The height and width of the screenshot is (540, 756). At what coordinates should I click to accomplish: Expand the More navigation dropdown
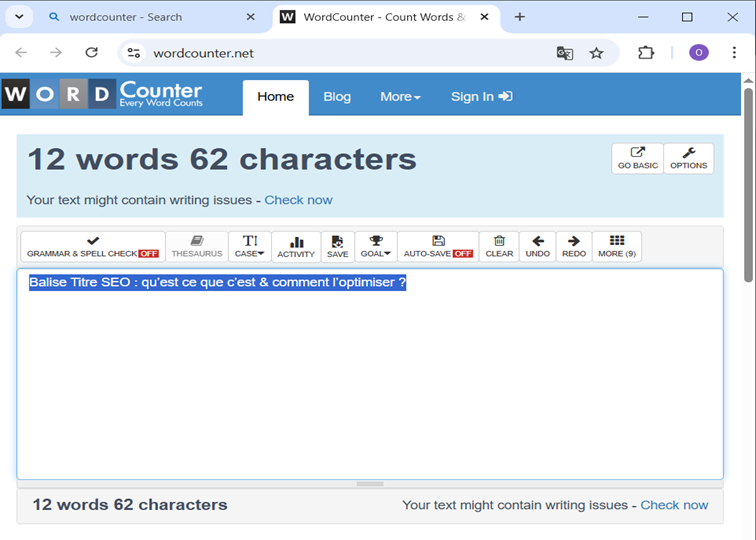[x=400, y=97]
